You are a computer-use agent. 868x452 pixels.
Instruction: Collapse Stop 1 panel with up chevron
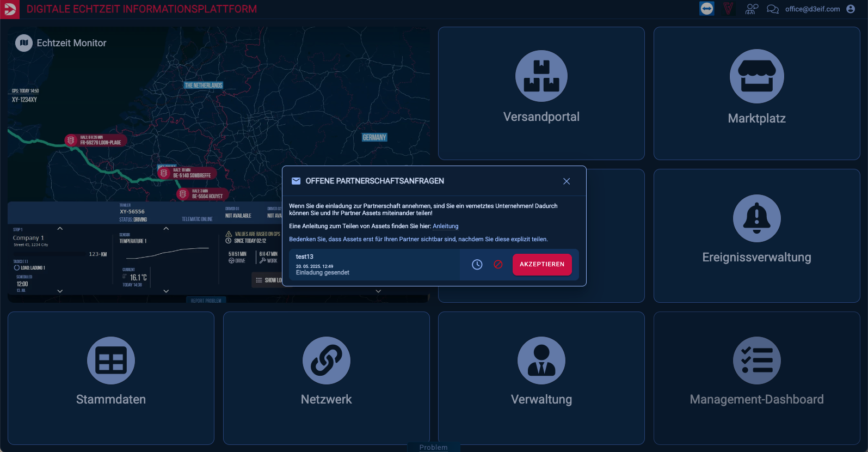pyautogui.click(x=60, y=229)
